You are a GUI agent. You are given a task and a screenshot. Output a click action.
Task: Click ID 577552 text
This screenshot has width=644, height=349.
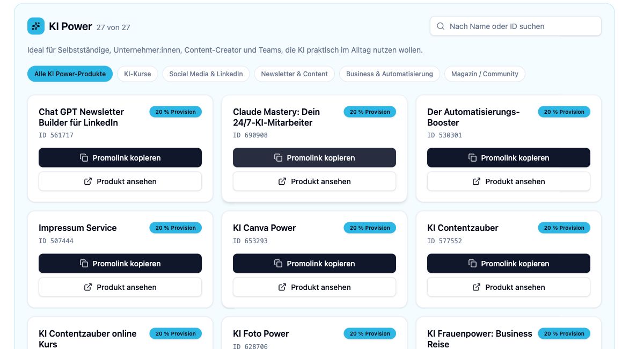[444, 241]
